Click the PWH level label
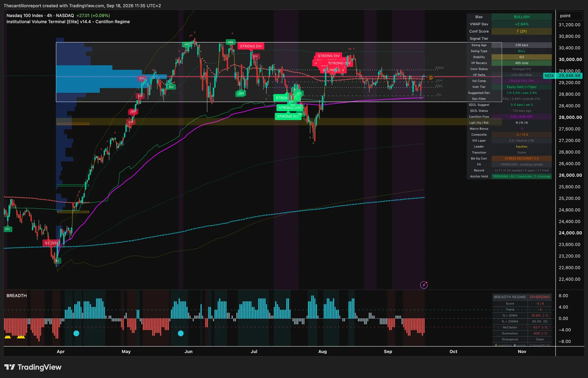Screen dimensions: 588x378 tap(439, 68)
